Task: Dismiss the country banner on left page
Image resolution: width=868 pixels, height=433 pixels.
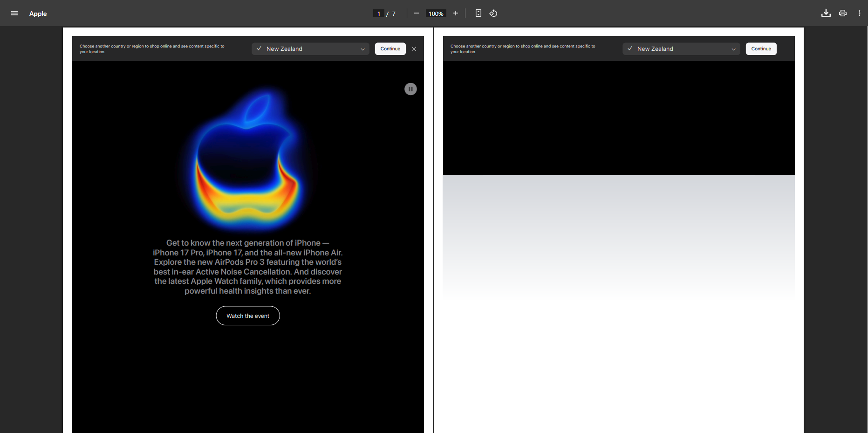Action: (414, 49)
